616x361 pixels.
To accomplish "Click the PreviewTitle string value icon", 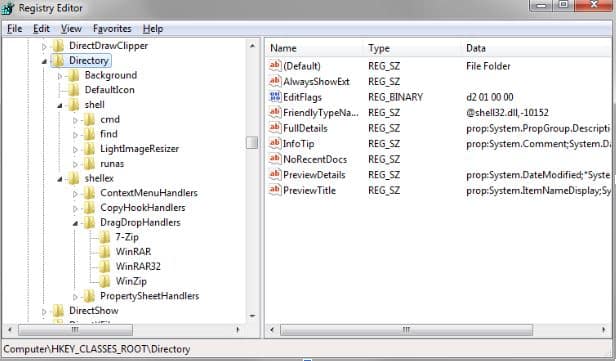I will click(x=275, y=190).
